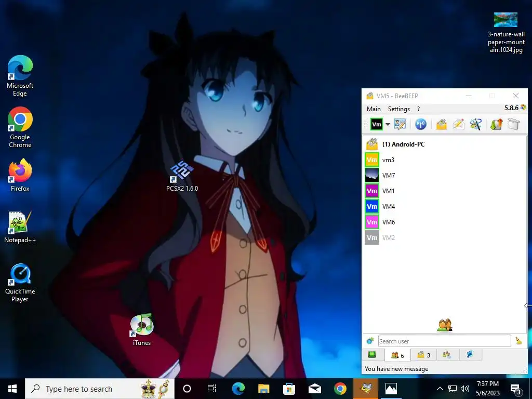Open the Settings menu in BeeBEEP

point(399,109)
